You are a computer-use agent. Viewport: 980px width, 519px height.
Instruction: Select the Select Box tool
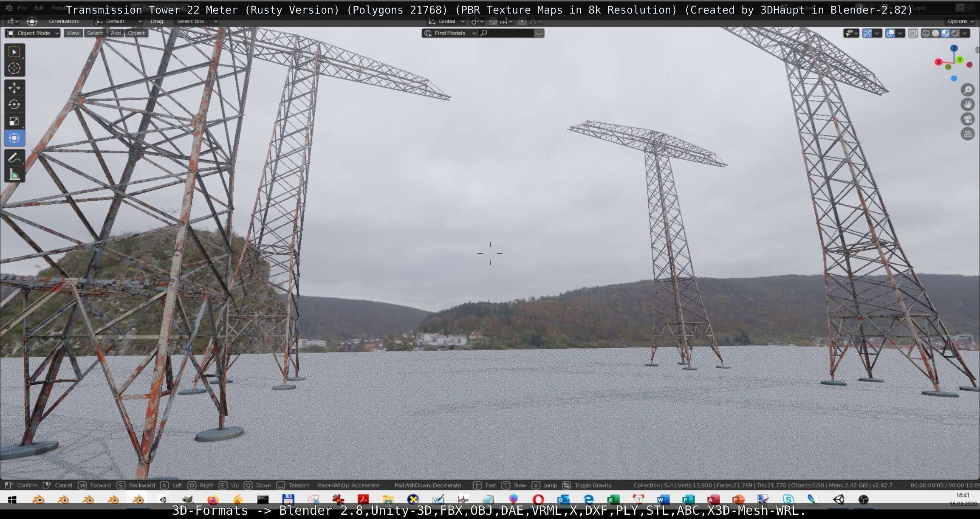pos(14,52)
